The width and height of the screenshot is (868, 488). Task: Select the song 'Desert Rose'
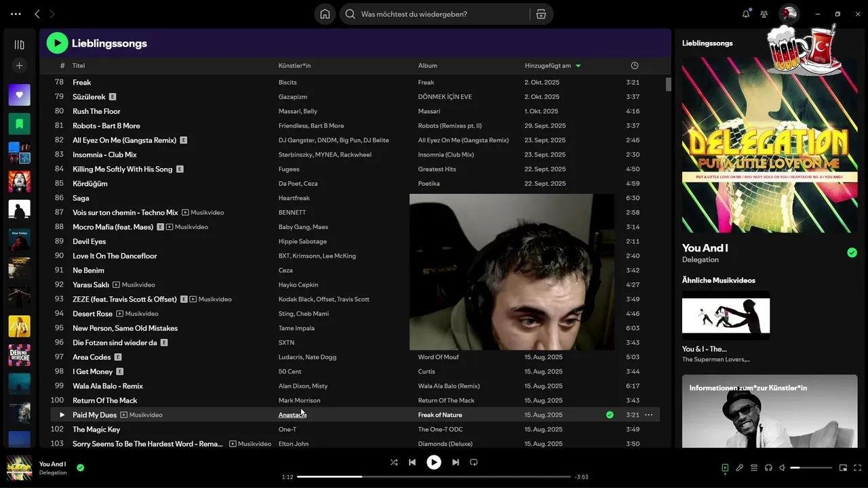(92, 314)
